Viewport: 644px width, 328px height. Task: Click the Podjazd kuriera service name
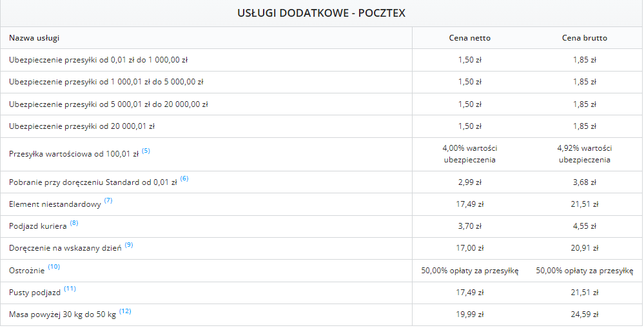[x=38, y=226]
